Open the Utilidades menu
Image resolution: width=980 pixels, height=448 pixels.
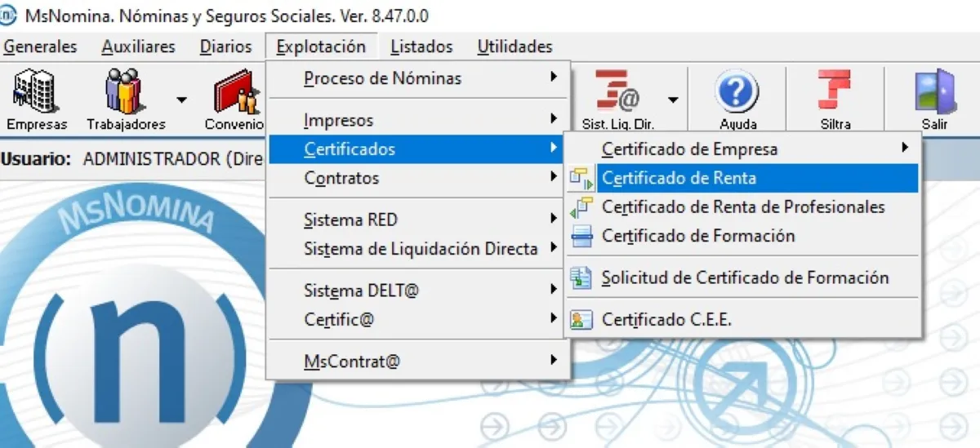click(514, 47)
